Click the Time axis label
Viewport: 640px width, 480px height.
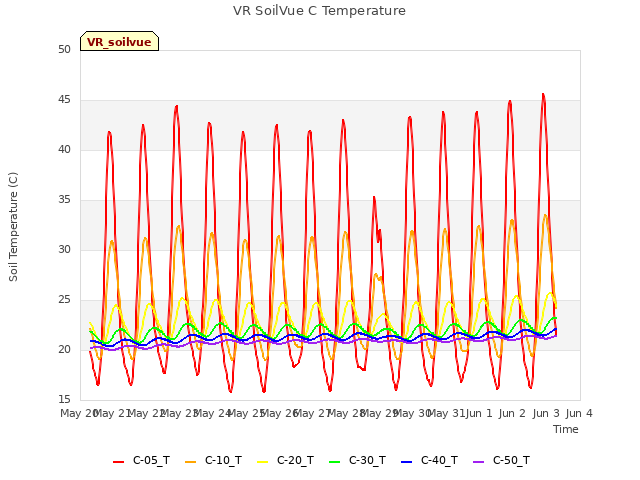pos(566,429)
